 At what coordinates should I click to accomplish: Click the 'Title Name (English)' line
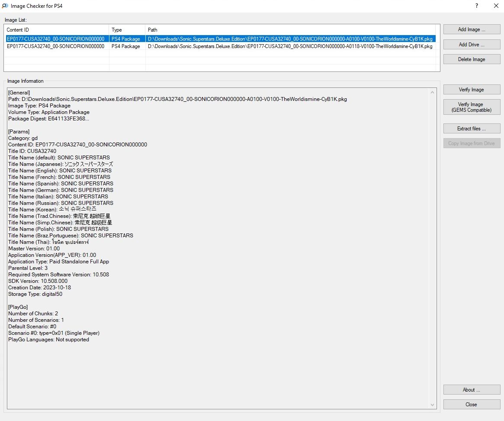tap(60, 171)
